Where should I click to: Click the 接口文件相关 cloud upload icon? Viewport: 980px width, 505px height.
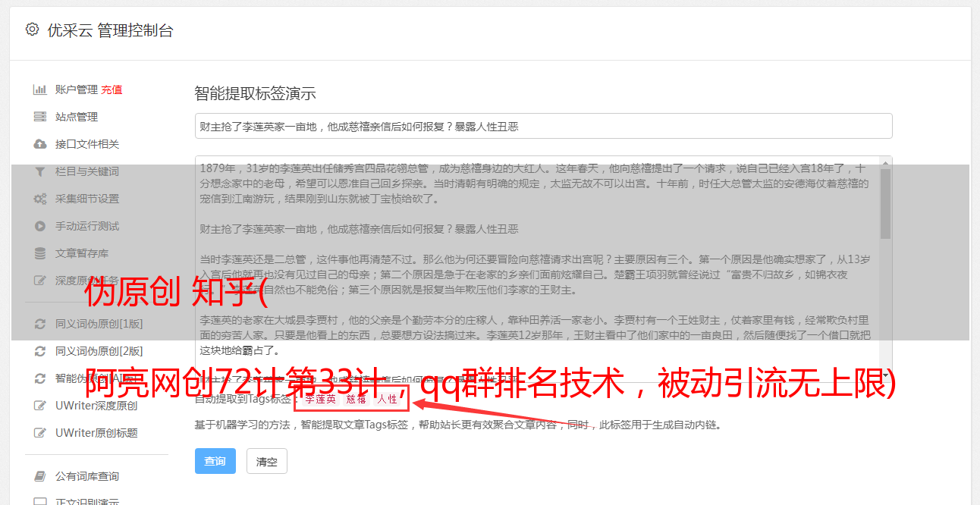40,144
